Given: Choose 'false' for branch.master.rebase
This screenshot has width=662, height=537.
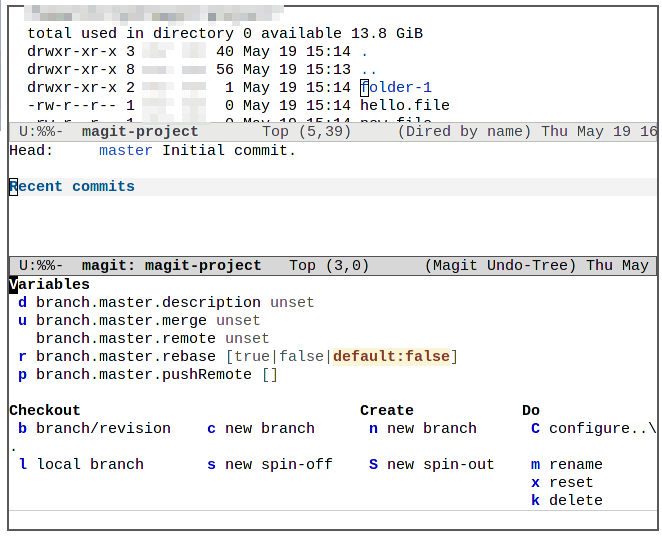Looking at the screenshot, I should tap(302, 357).
